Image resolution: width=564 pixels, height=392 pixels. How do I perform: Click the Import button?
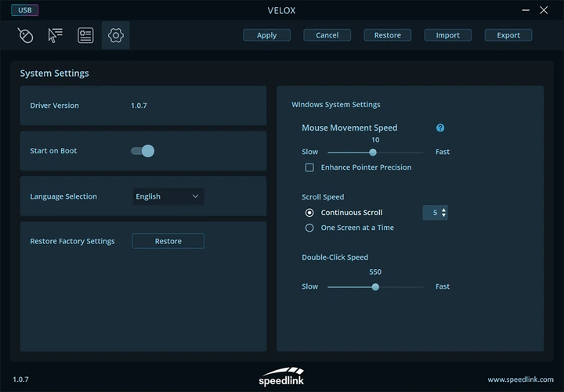pyautogui.click(x=448, y=35)
